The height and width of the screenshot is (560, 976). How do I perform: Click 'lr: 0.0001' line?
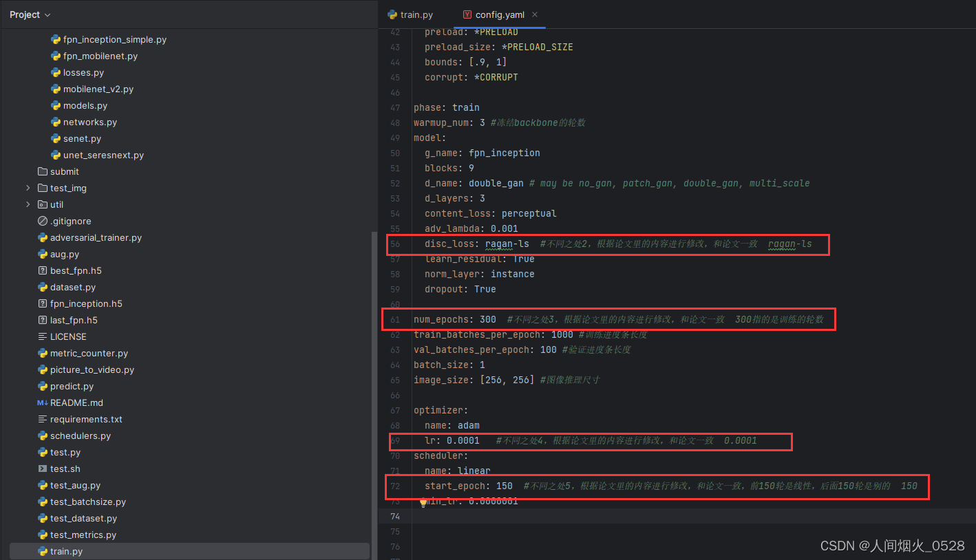tap(452, 440)
